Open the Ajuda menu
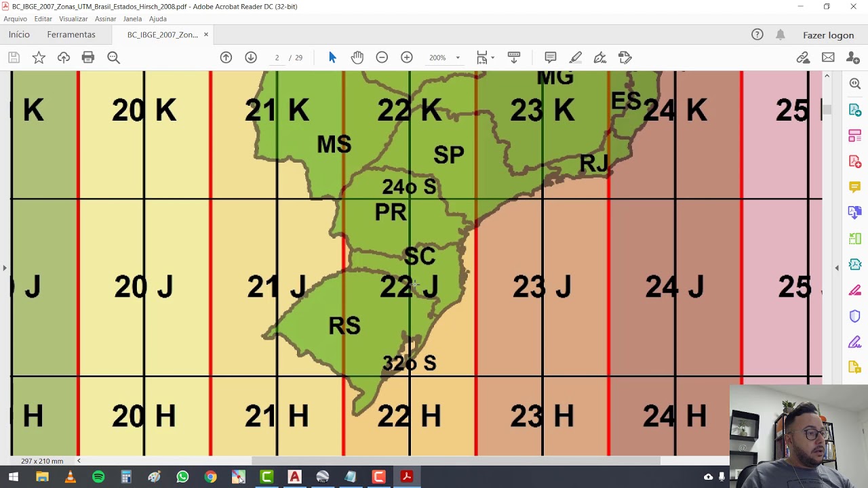 [158, 19]
